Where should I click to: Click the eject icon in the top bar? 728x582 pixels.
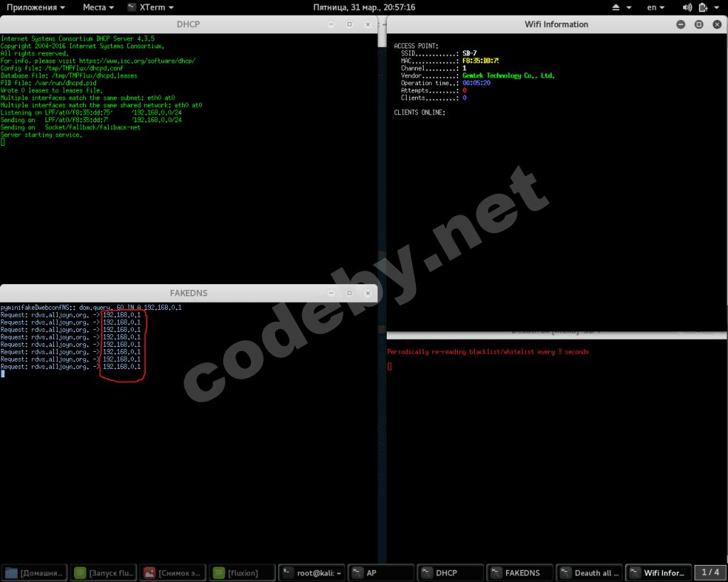coord(616,7)
